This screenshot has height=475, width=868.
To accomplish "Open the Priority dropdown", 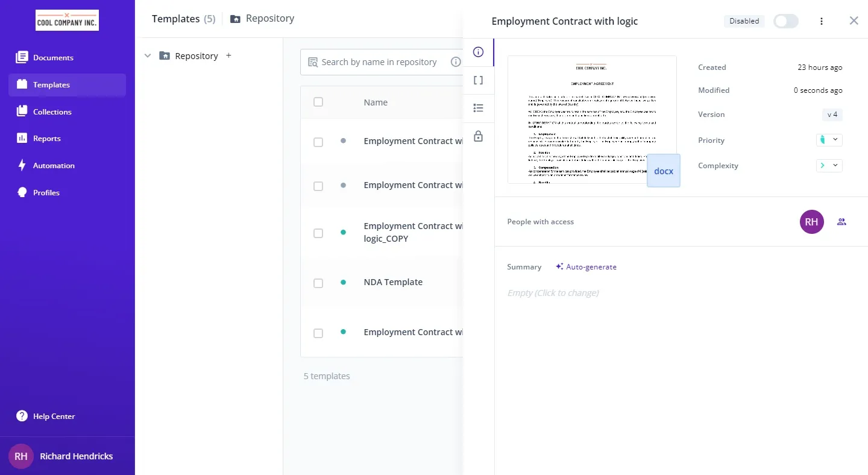I will click(x=829, y=140).
